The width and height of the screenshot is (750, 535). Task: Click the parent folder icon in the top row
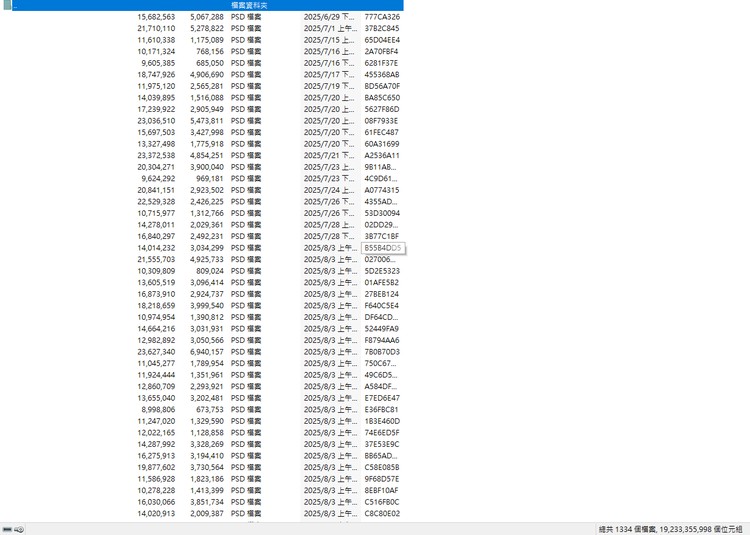pyautogui.click(x=7, y=6)
